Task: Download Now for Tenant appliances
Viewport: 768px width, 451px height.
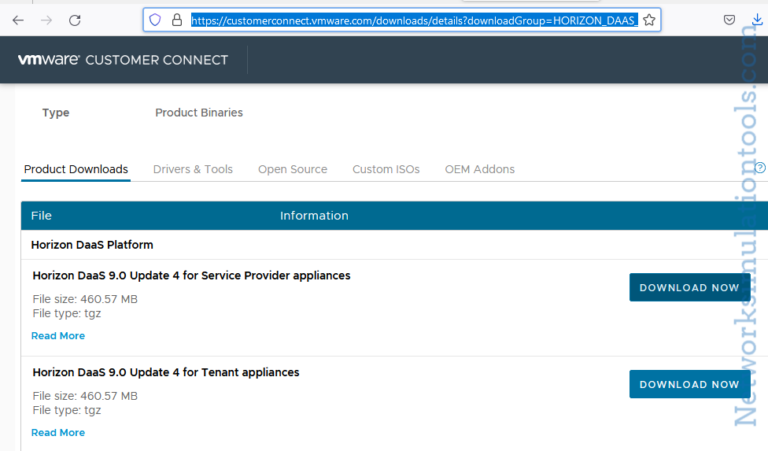Action: (x=689, y=384)
